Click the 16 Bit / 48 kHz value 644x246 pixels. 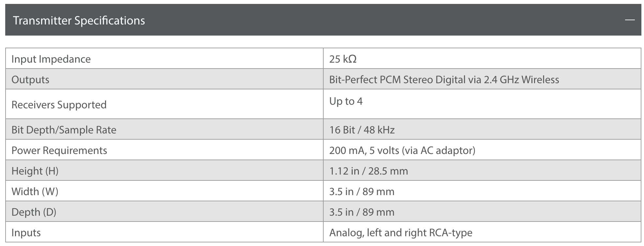click(x=362, y=130)
